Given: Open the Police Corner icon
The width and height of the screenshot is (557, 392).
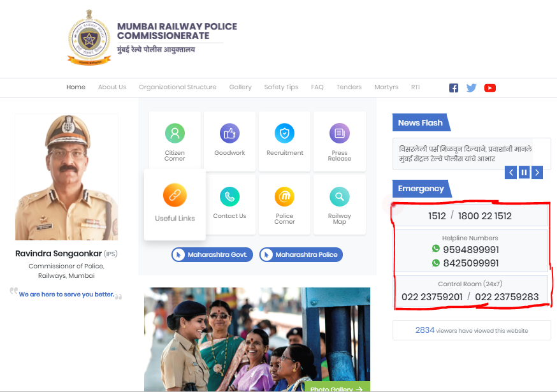Looking at the screenshot, I should 284,196.
